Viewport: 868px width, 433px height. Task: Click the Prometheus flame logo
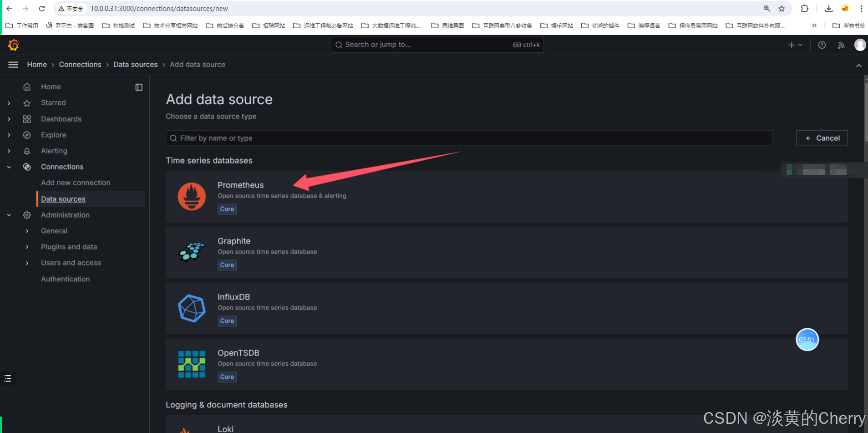point(192,196)
